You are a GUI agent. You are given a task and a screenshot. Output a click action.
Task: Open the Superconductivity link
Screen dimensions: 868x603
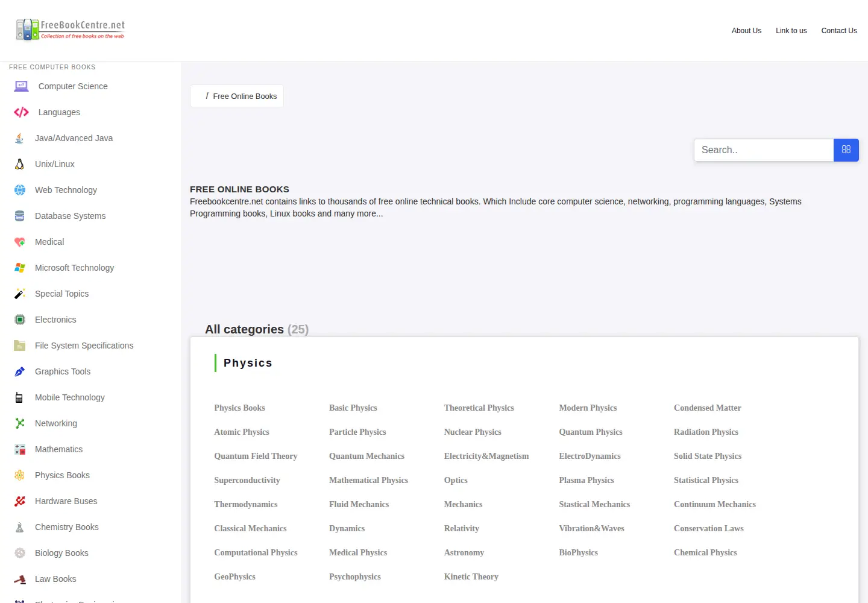click(247, 480)
